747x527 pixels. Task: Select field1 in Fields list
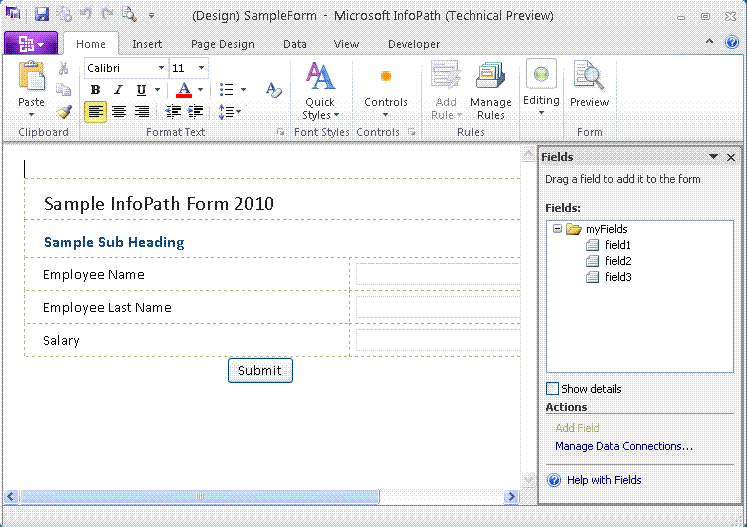coord(617,245)
